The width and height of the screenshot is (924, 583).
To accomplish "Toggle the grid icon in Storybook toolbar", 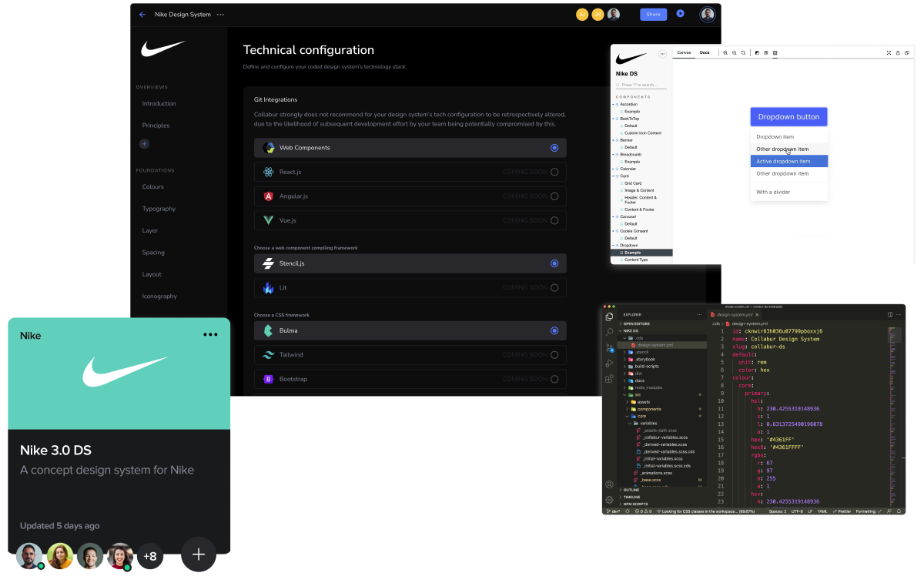I will 766,53.
